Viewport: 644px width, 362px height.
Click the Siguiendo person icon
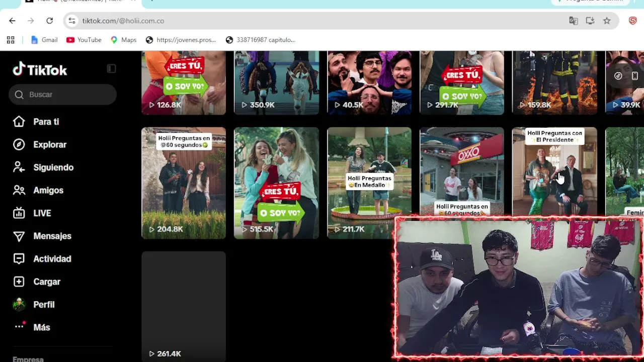click(19, 167)
